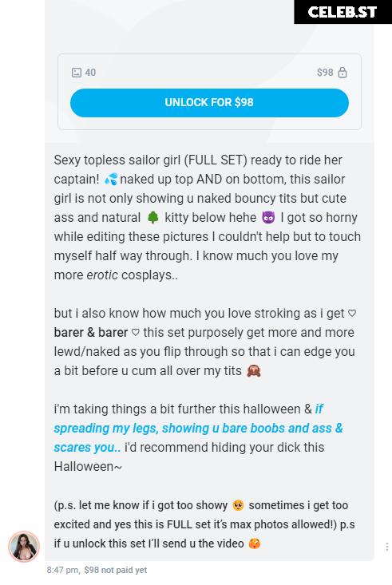392x585 pixels.
Task: Click the 8:47 pm timestamp
Action: point(62,570)
